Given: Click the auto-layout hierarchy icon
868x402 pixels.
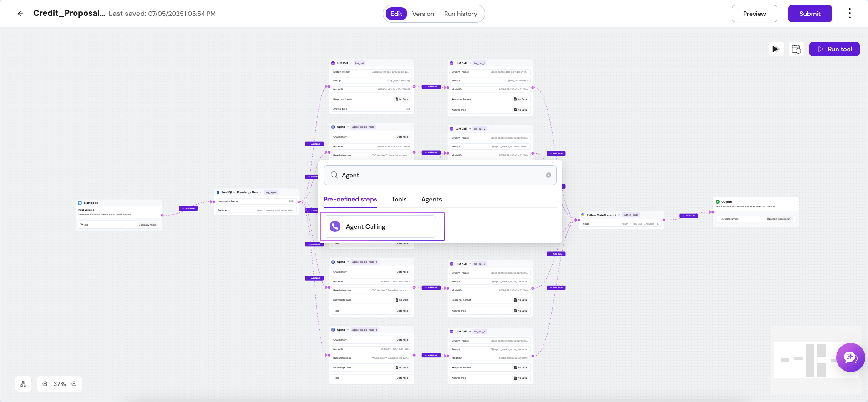Looking at the screenshot, I should point(23,384).
